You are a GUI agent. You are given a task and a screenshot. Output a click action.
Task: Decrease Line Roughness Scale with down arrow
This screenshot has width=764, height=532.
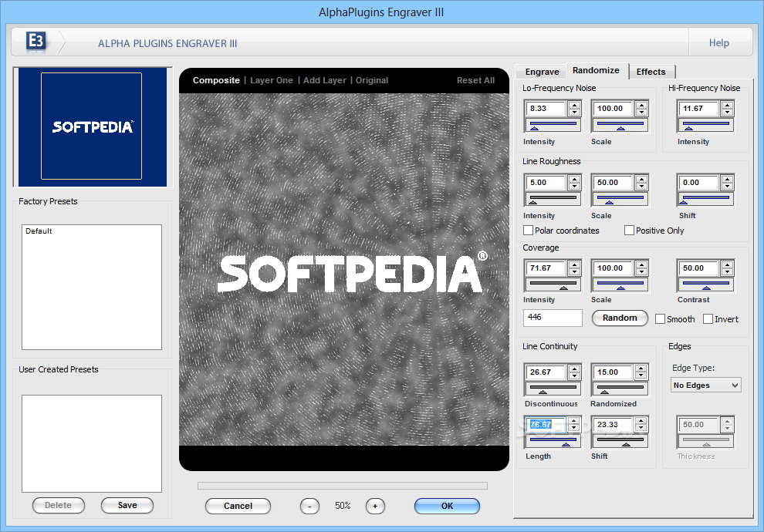click(x=642, y=187)
